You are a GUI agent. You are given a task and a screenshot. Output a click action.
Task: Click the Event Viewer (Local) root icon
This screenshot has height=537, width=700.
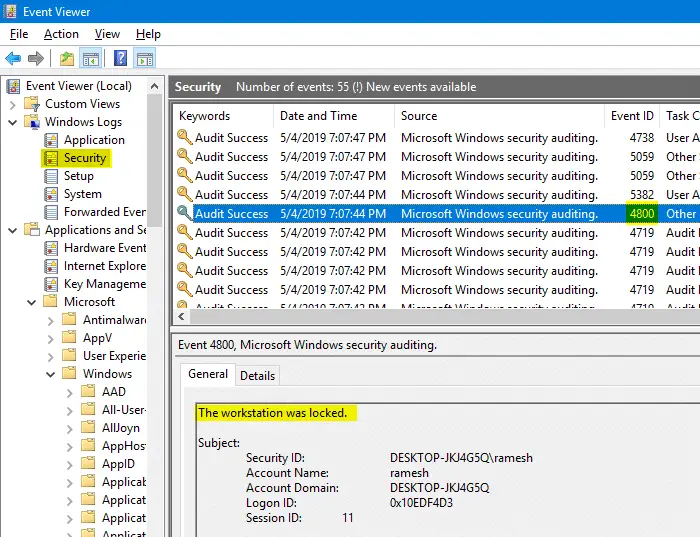pyautogui.click(x=13, y=86)
